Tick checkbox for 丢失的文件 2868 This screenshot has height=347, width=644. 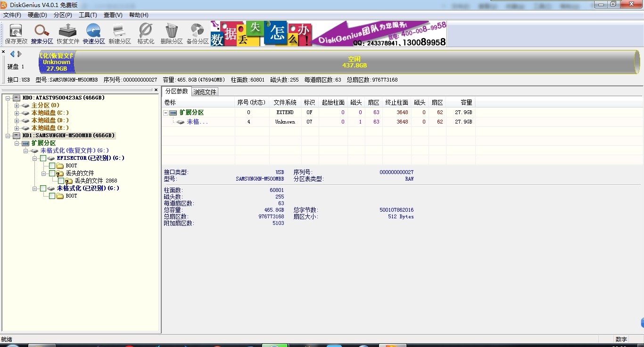point(61,181)
